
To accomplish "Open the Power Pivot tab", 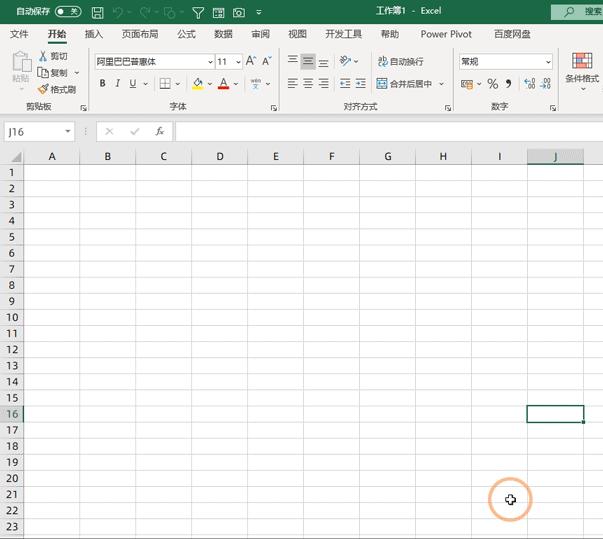I will [x=446, y=34].
